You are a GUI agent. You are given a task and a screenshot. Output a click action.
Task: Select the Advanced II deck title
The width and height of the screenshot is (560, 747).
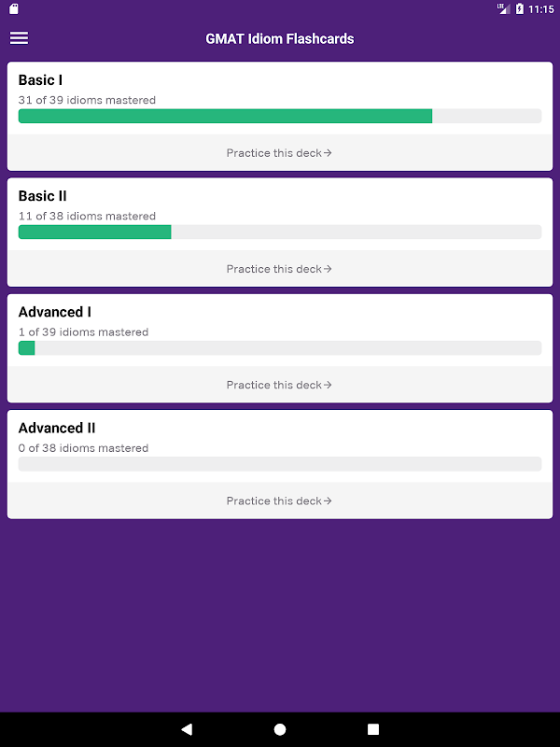tap(57, 428)
